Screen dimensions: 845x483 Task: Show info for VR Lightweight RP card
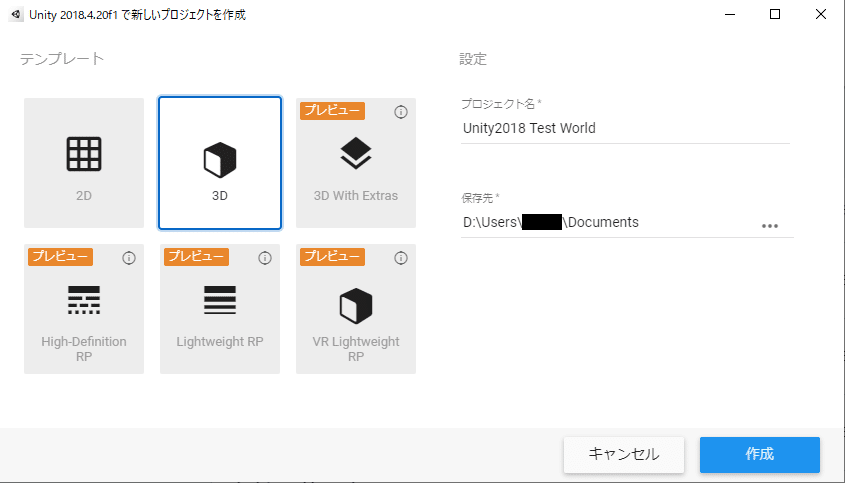pos(400,258)
